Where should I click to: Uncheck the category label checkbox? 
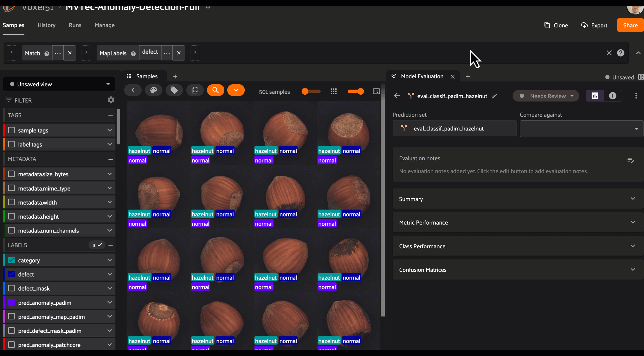(11, 260)
